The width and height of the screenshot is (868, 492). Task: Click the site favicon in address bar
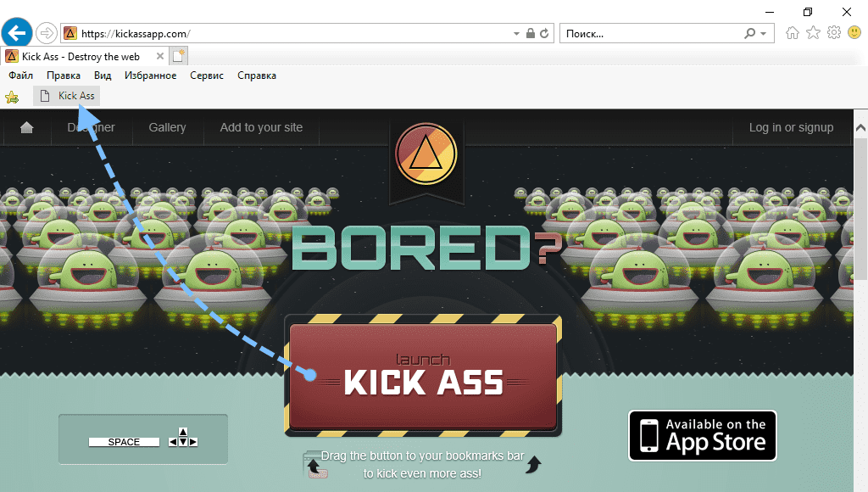click(70, 33)
